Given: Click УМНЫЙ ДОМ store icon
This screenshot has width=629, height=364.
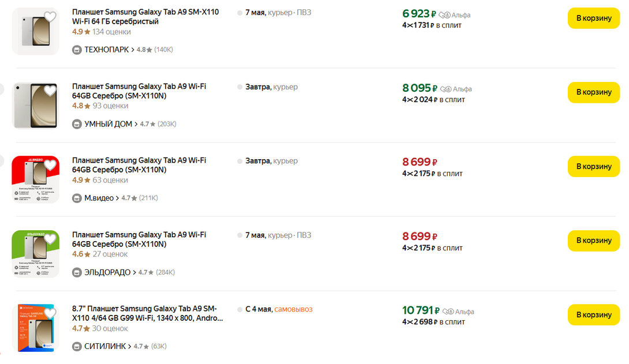Looking at the screenshot, I should (77, 124).
